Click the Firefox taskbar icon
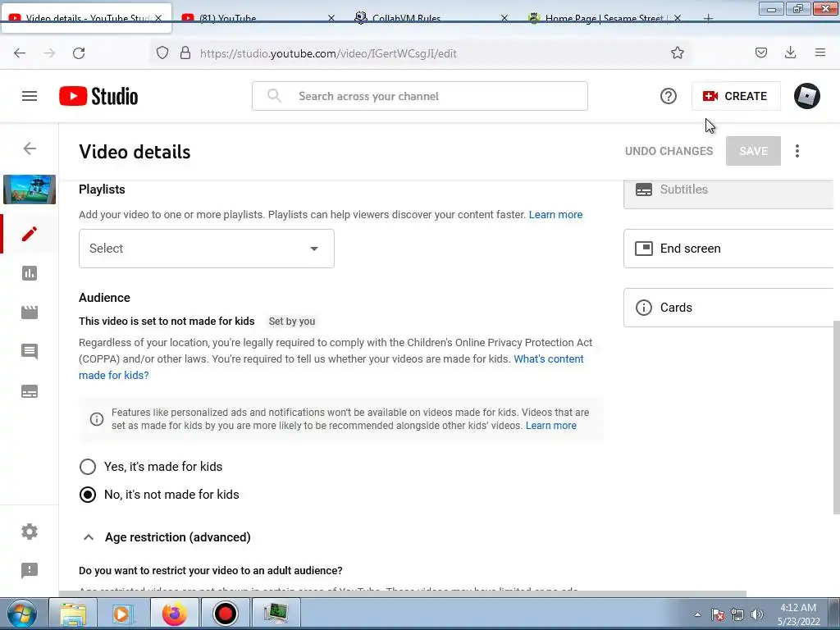840x630 pixels. point(174,614)
